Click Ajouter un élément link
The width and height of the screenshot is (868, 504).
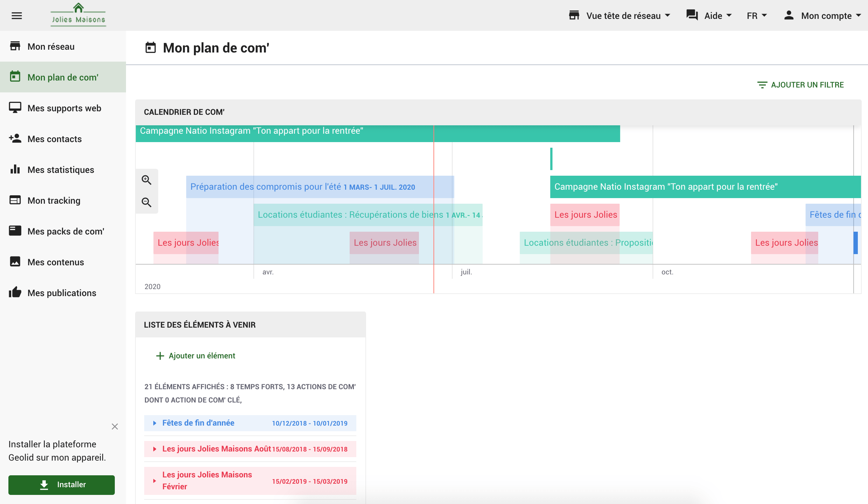click(195, 356)
